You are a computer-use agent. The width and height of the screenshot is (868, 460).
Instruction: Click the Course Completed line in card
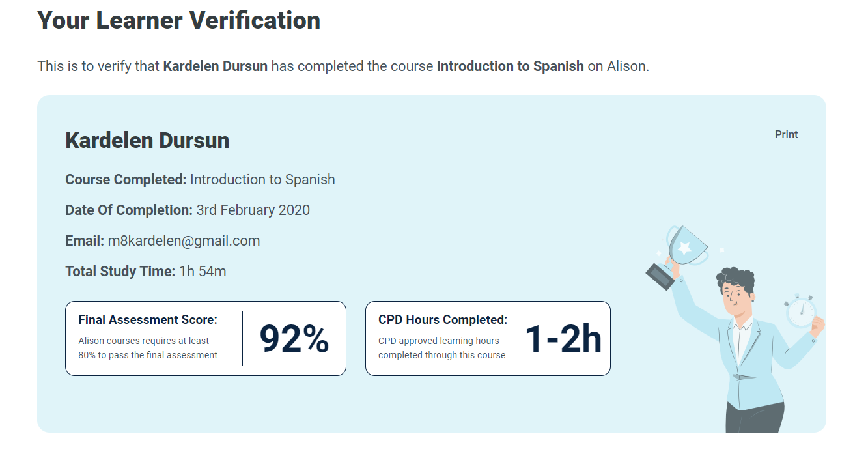(200, 179)
